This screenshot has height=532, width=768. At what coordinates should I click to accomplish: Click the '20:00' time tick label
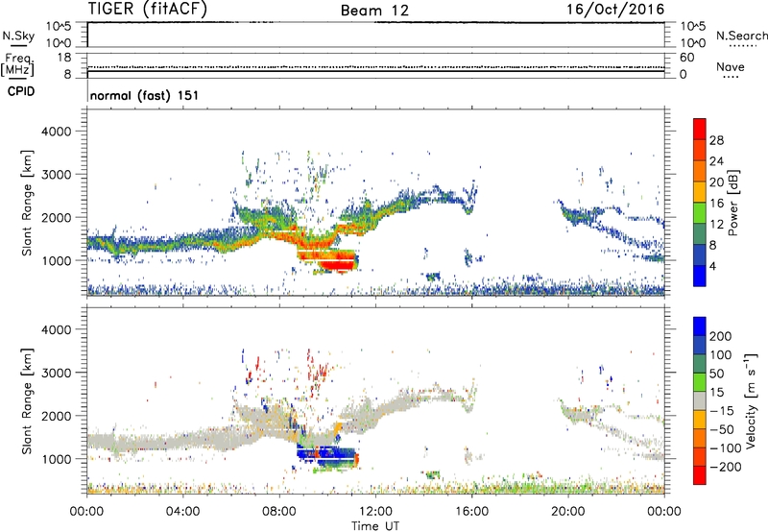[x=568, y=512]
